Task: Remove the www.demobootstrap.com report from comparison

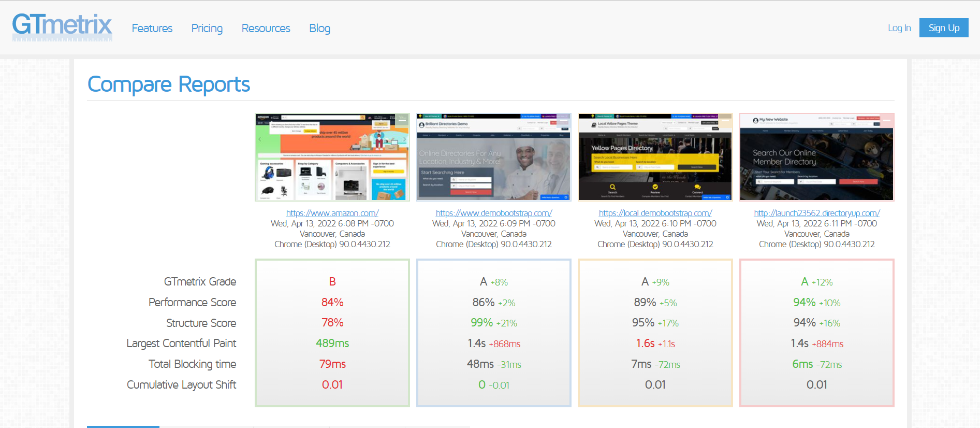Action: 564,120
